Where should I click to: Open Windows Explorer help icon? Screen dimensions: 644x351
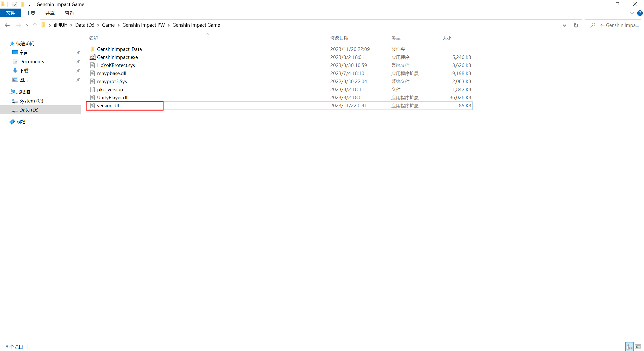(640, 13)
